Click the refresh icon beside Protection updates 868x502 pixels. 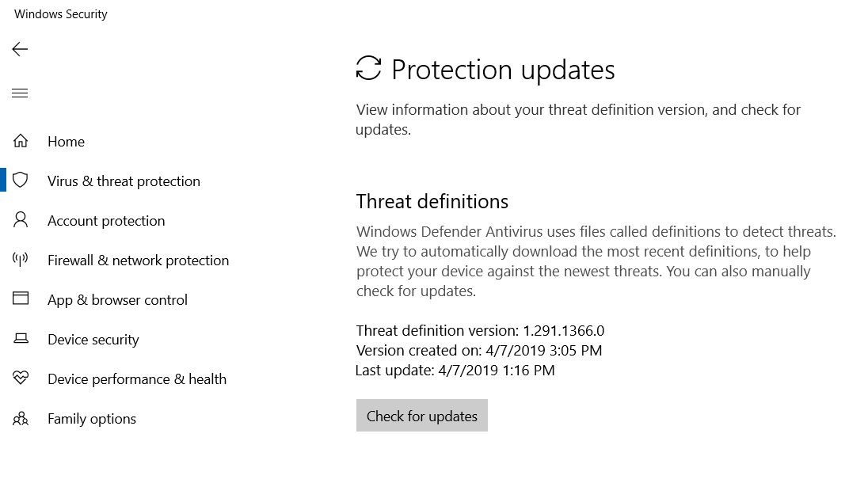pyautogui.click(x=368, y=69)
